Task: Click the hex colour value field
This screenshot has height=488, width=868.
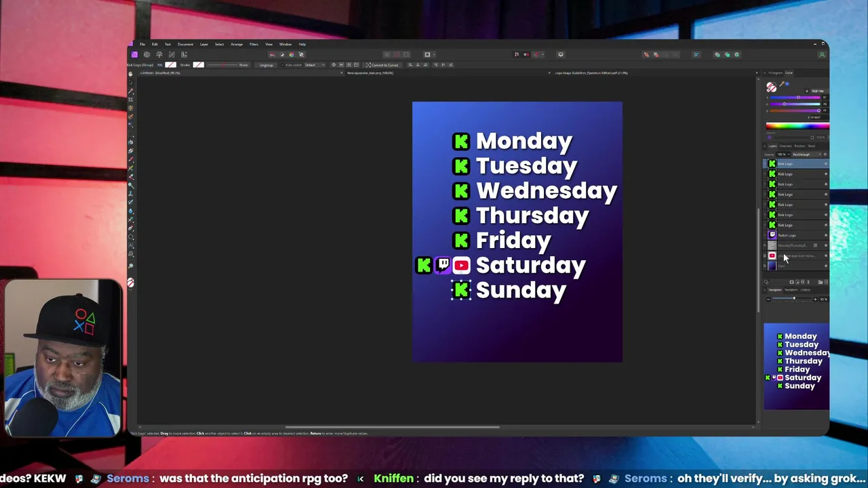Action: coord(818,117)
